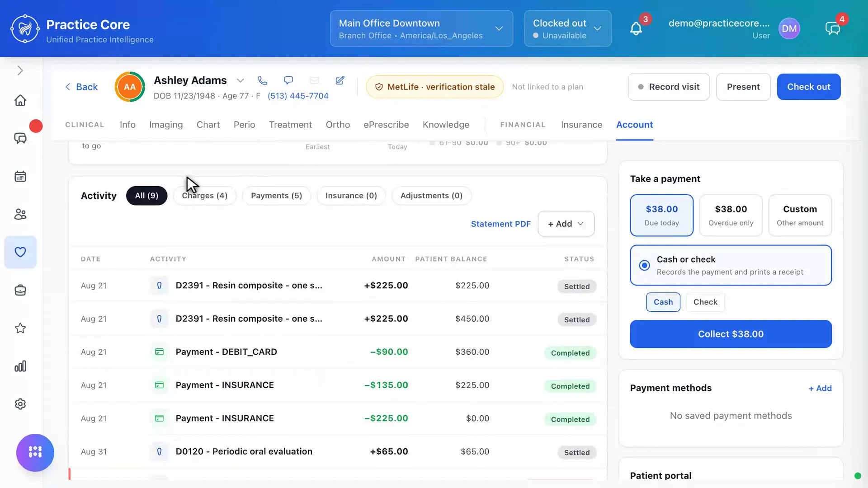This screenshot has width=868, height=488.
Task: Call patient via phone icon
Action: pos(263,80)
